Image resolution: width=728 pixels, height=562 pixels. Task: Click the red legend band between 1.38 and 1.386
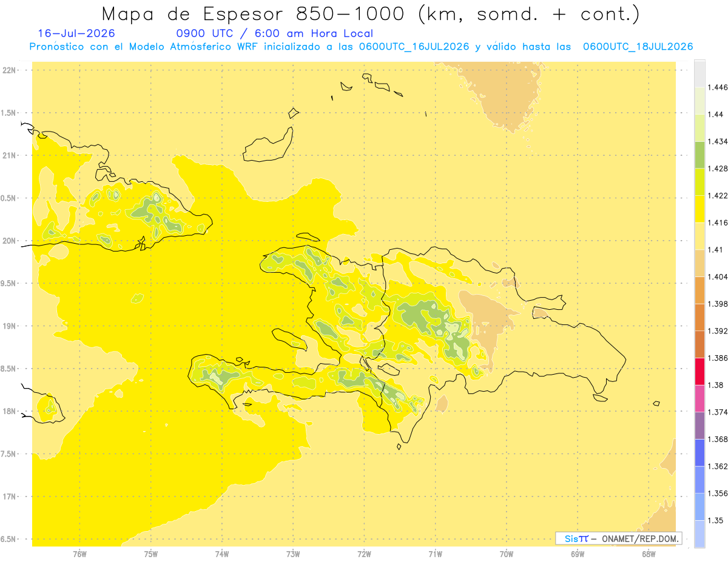[x=699, y=371]
